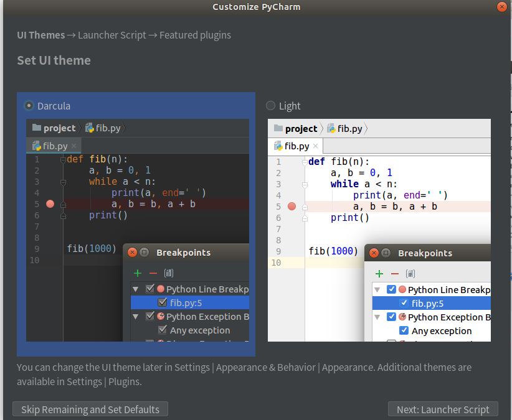Click red remove minus in Darcula preview
The image size is (512, 420).
tap(153, 273)
